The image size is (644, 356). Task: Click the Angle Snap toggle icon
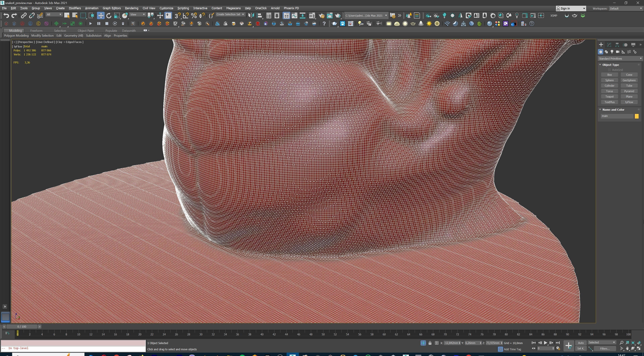[x=185, y=15]
